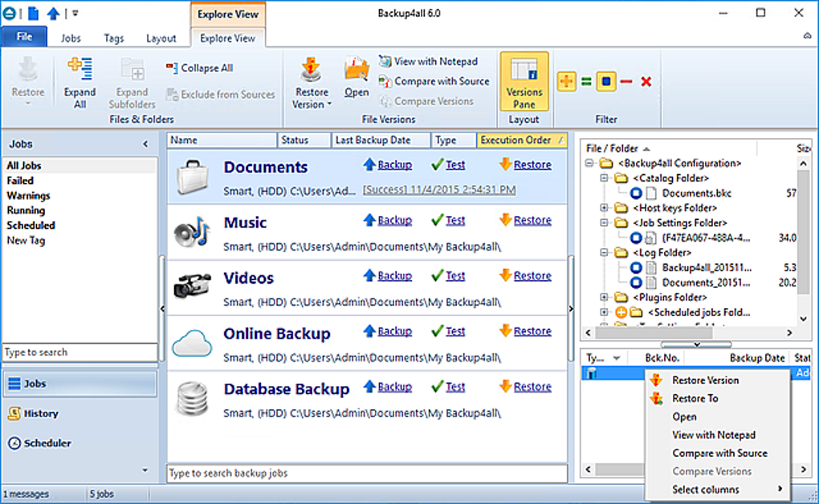This screenshot has width=819, height=504.
Task: Toggle the blue square modified filter
Action: point(606,82)
